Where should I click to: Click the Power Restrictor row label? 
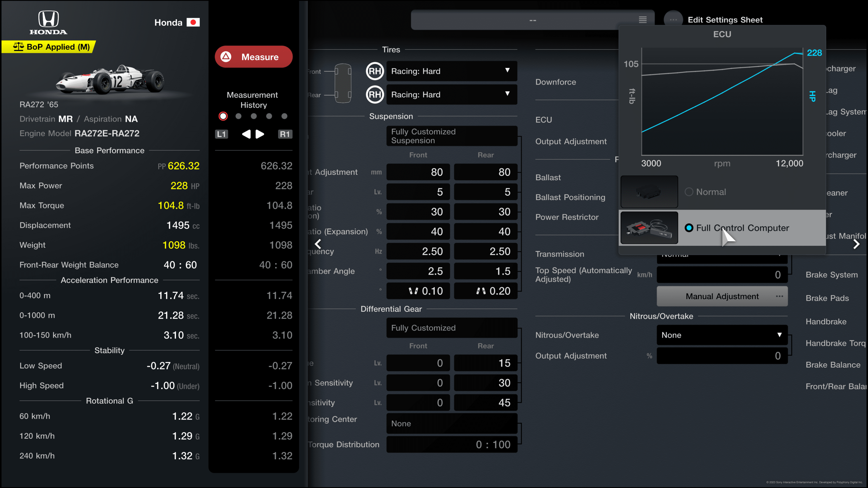[567, 217]
